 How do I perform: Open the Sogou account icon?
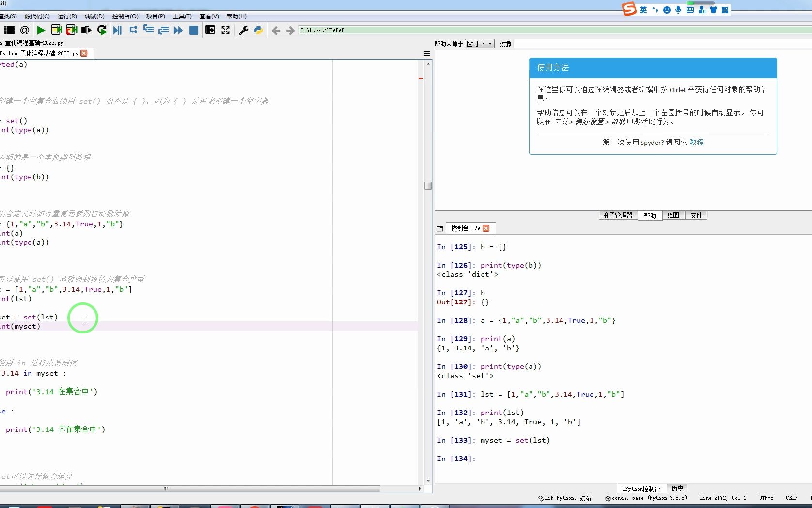tap(702, 10)
